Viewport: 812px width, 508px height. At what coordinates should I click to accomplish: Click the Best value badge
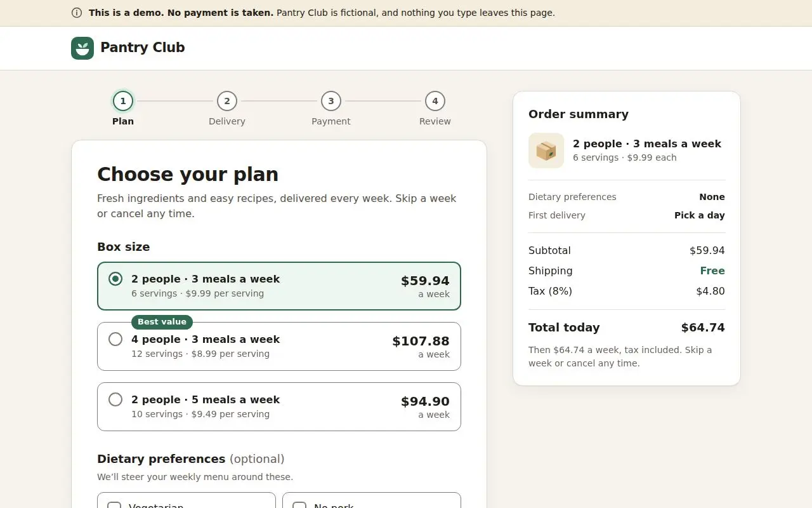[162, 322]
